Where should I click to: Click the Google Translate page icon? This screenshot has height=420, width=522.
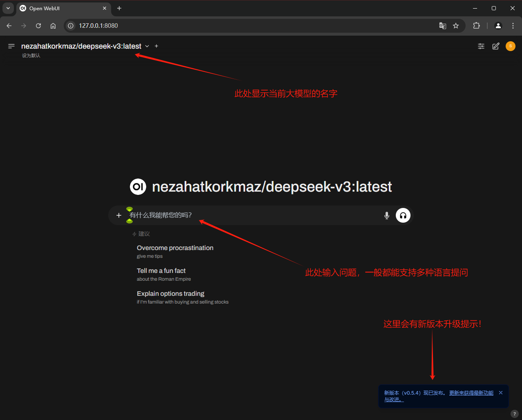pos(442,26)
